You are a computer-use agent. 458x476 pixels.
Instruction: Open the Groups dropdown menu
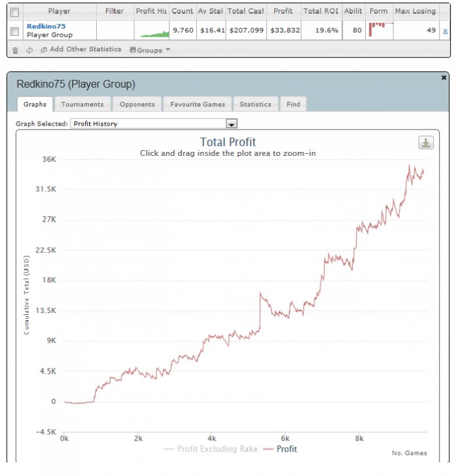150,50
